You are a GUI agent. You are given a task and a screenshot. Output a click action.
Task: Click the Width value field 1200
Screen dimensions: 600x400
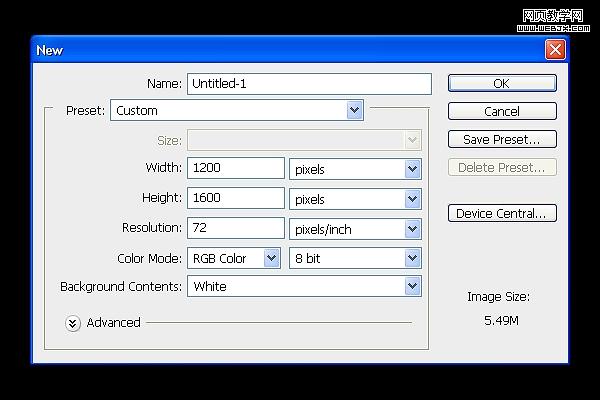(236, 168)
